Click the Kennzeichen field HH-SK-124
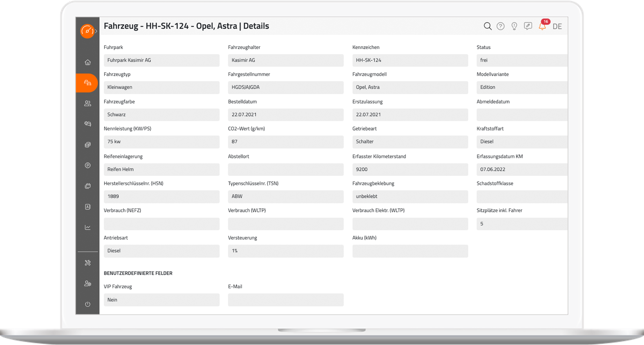 [410, 60]
